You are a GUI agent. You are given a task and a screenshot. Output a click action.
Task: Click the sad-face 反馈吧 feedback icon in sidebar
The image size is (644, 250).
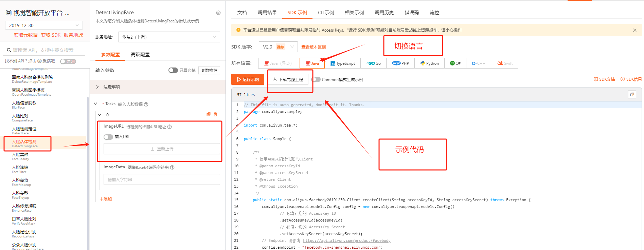pos(39,61)
